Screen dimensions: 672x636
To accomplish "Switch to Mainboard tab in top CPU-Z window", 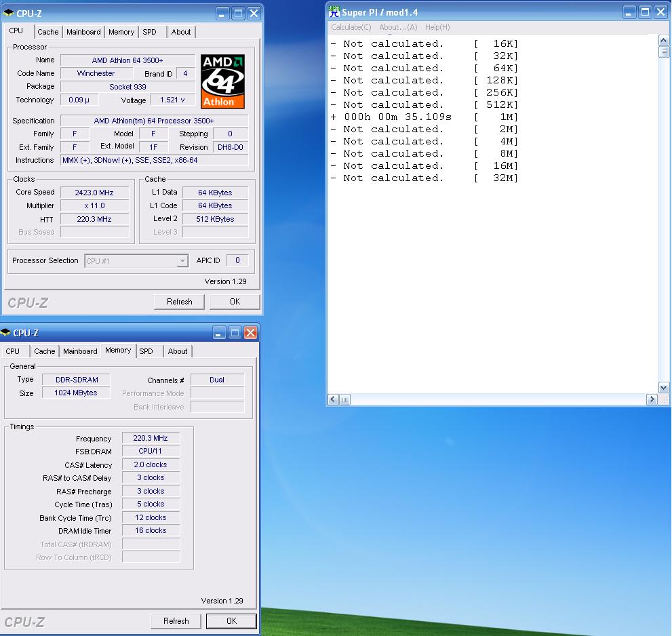I will click(83, 32).
